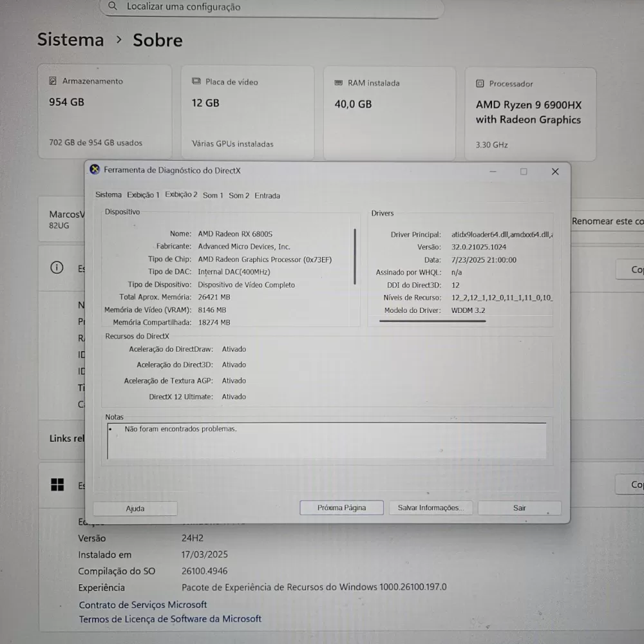This screenshot has width=644, height=644.
Task: Click the Sair button
Action: click(x=519, y=508)
